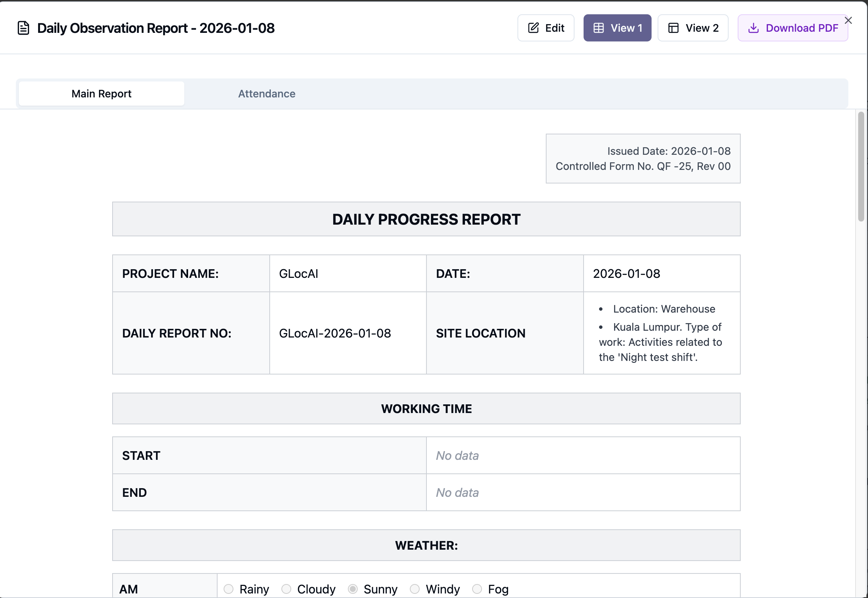Select the Rainy AM weather option
This screenshot has width=868, height=598.
coord(229,589)
